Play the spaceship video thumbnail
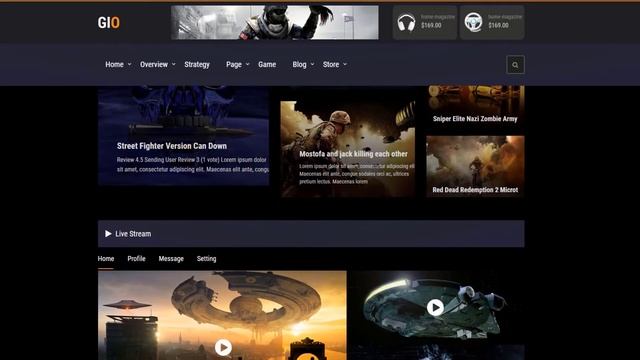The height and width of the screenshot is (360, 640). click(x=435, y=307)
